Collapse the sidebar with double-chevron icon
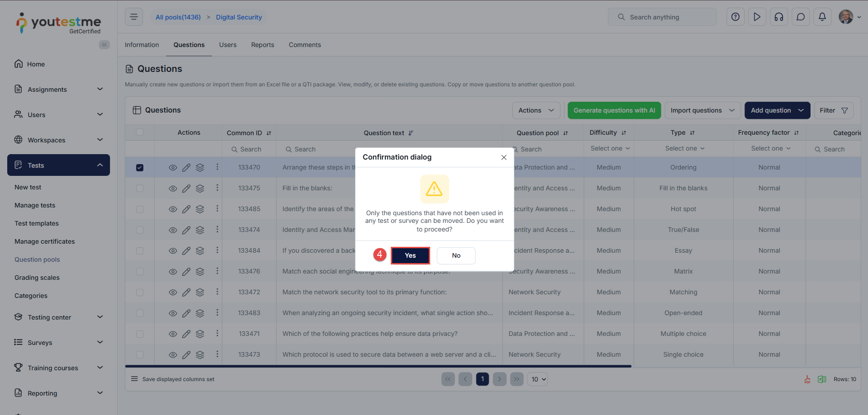The height and width of the screenshot is (415, 868). click(x=104, y=45)
